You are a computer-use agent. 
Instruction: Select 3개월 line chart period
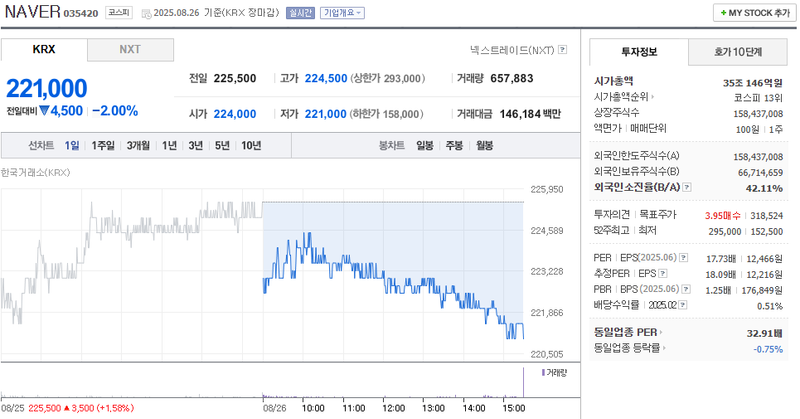pyautogui.click(x=138, y=146)
